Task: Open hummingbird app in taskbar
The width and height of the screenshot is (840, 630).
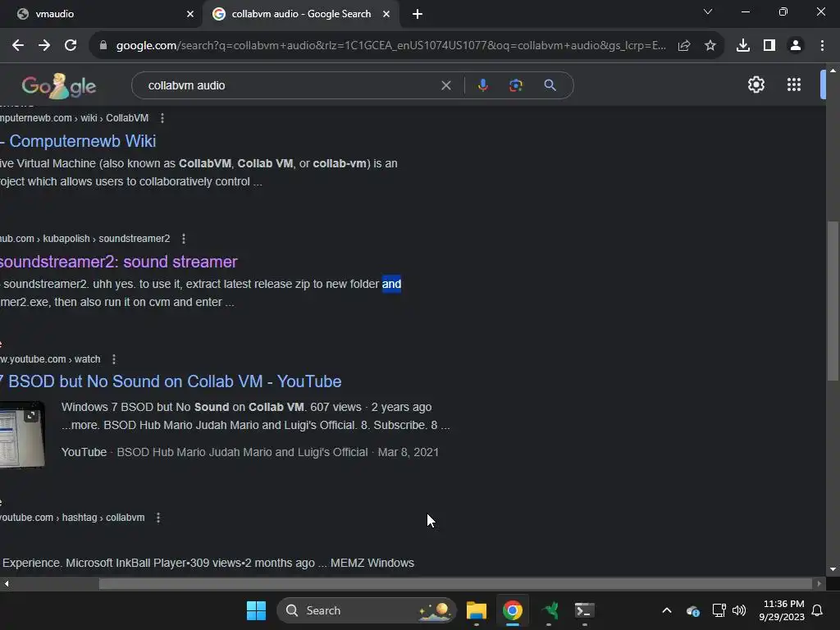Action: click(549, 610)
